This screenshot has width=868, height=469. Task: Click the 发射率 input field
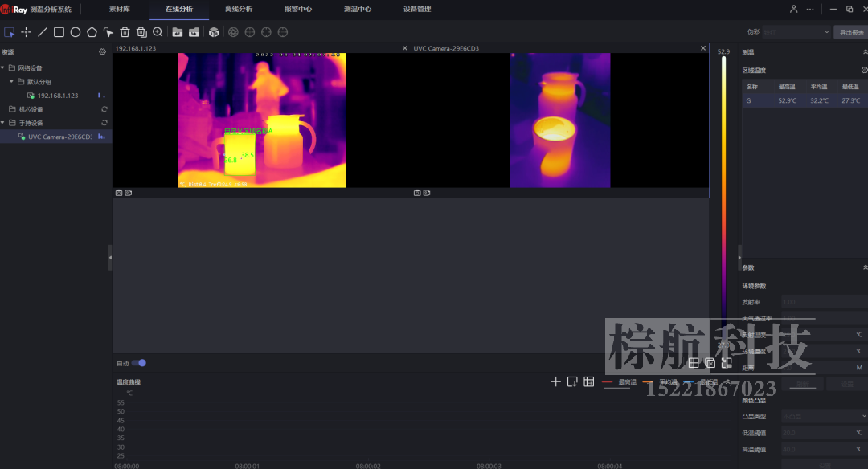click(x=825, y=302)
